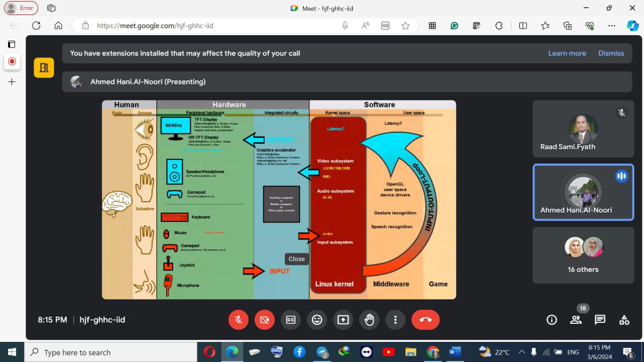The height and width of the screenshot is (362, 644).
Task: Click the Close tooltip on the presentation
Action: [x=296, y=259]
